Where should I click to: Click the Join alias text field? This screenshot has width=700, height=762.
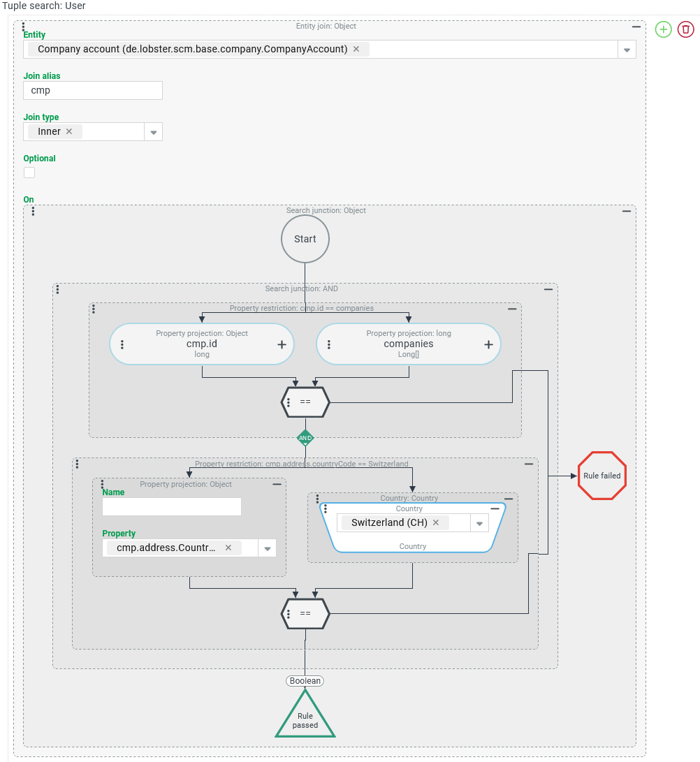click(x=93, y=91)
